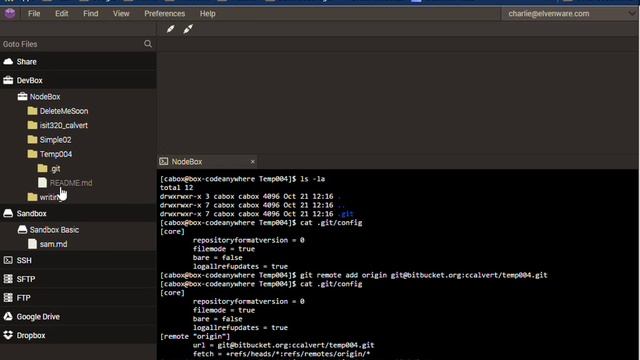Open the Help menu

[x=207, y=13]
